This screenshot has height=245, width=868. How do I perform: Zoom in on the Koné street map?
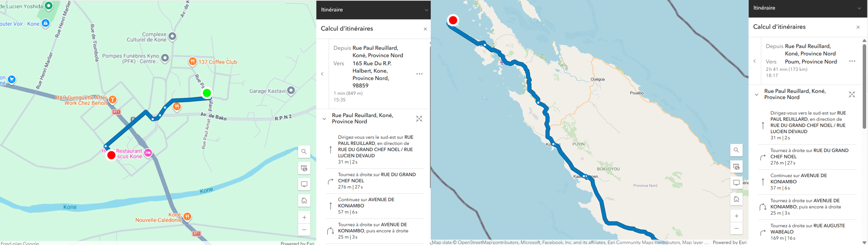click(x=304, y=217)
